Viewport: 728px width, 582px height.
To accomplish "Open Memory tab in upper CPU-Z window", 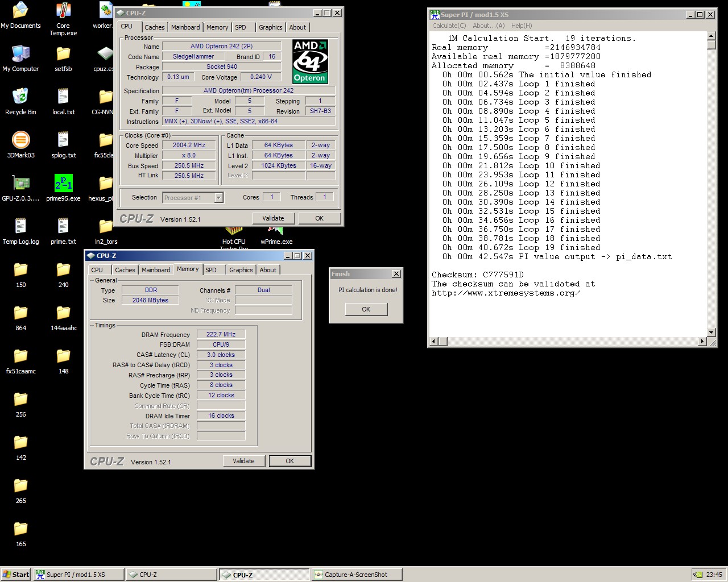I will (x=217, y=27).
